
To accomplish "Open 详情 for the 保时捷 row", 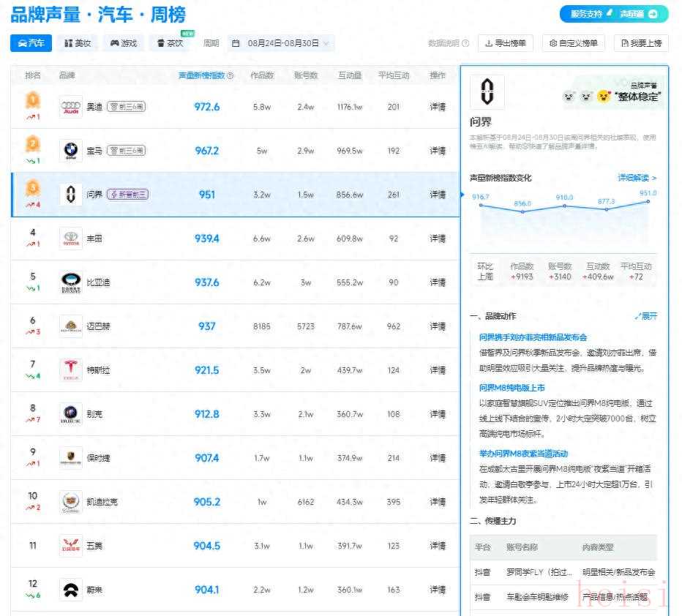I will click(x=438, y=458).
